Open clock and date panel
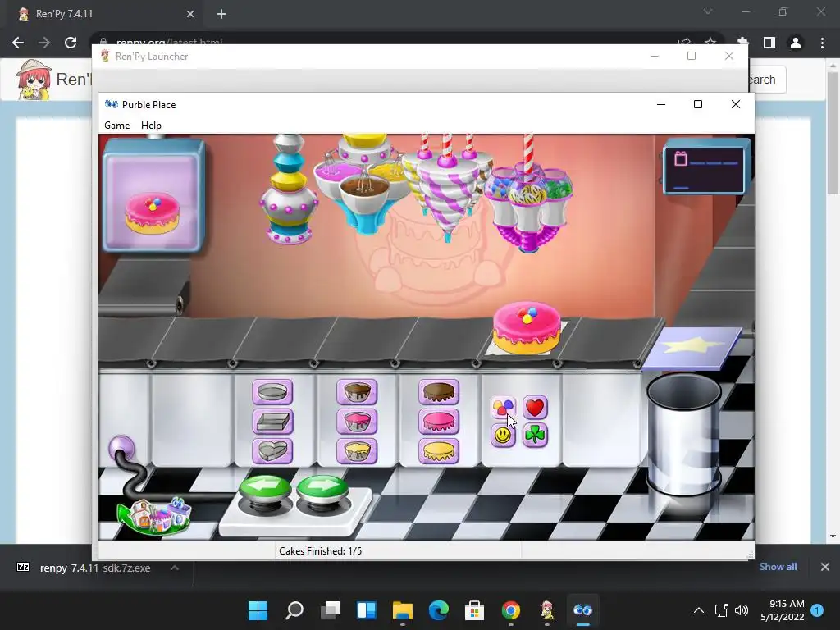 click(782, 610)
